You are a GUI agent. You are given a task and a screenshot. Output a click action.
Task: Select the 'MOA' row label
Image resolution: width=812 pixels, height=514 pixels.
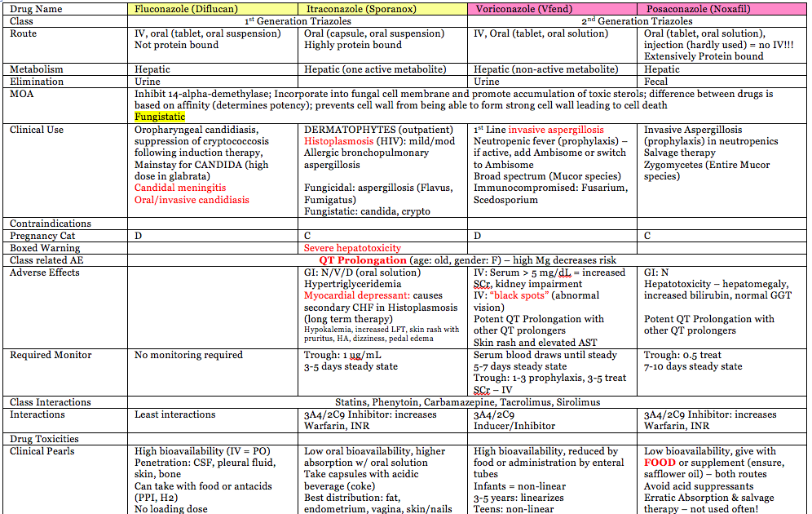coord(21,94)
